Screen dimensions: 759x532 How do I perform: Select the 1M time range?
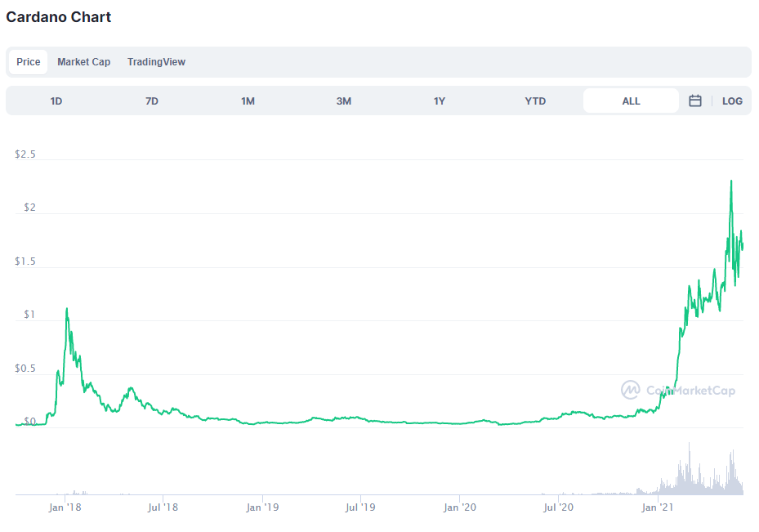(248, 101)
